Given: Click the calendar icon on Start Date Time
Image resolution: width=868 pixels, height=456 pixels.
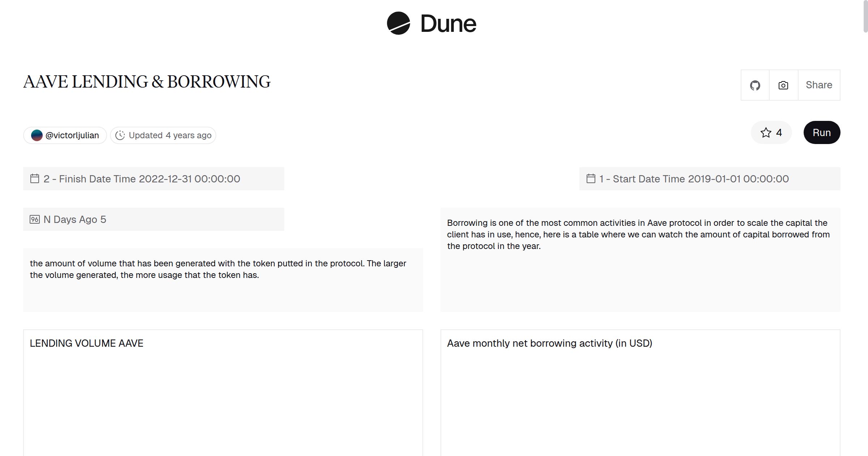Looking at the screenshot, I should (x=591, y=178).
